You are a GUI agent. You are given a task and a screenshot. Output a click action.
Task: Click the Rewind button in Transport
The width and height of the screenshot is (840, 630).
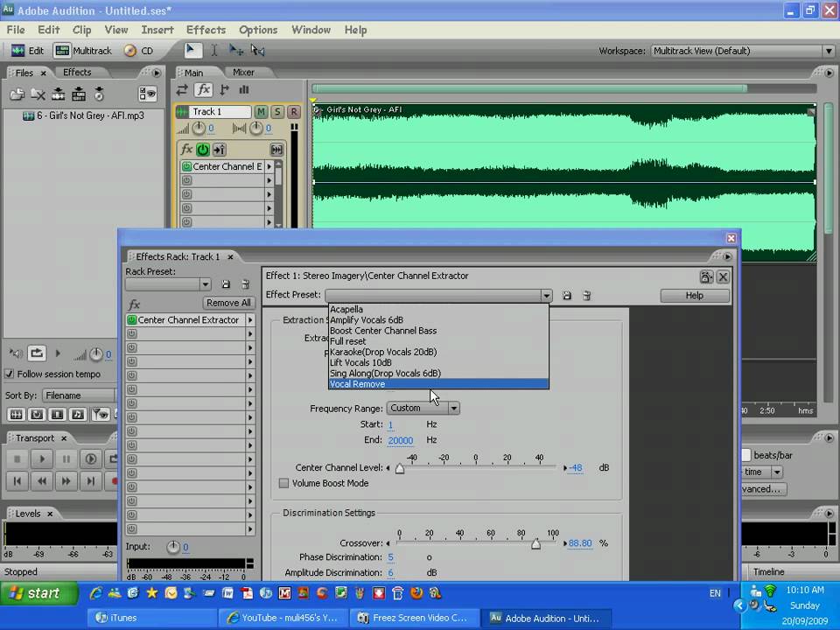point(42,481)
